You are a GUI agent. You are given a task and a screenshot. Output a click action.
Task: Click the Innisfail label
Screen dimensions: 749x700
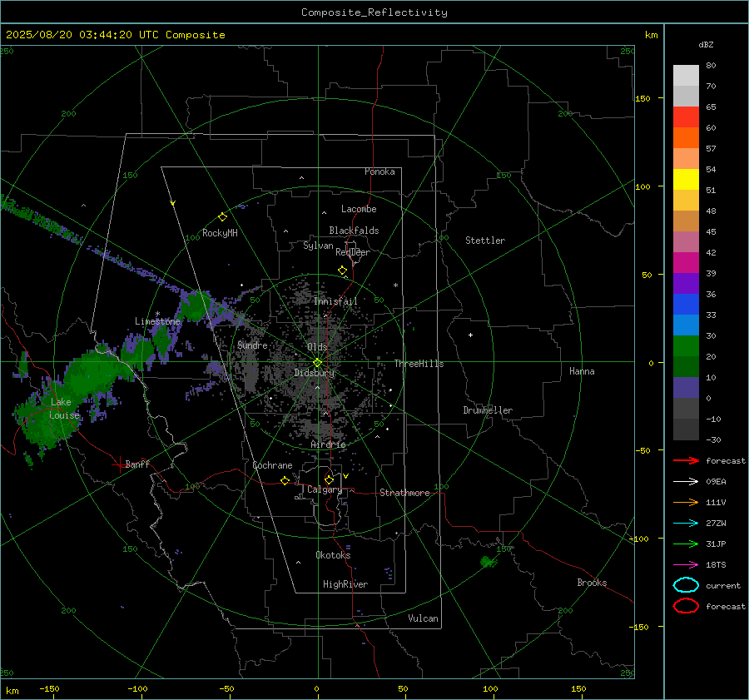(335, 301)
